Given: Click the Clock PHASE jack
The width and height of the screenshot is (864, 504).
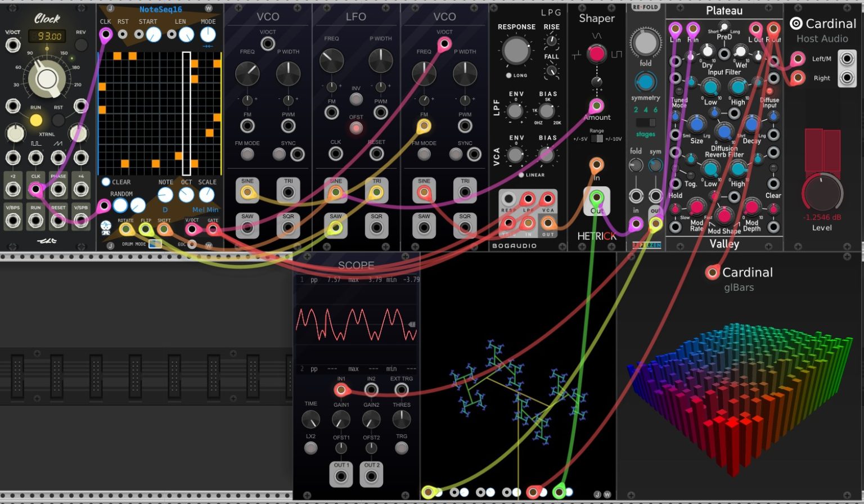Looking at the screenshot, I should pos(58,189).
